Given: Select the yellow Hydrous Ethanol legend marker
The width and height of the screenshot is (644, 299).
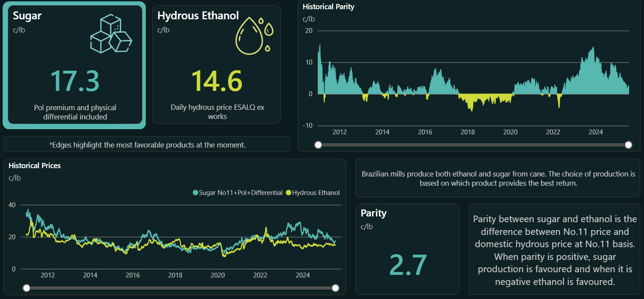Looking at the screenshot, I should tap(288, 193).
